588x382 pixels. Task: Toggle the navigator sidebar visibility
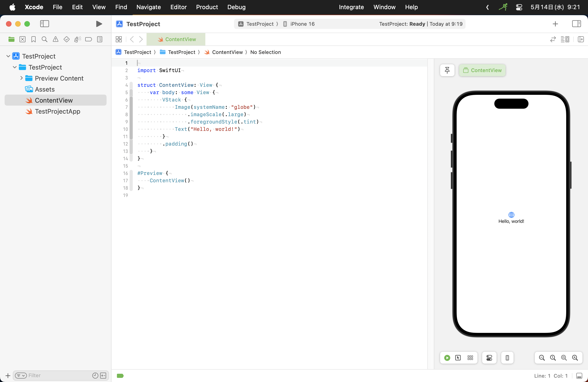pos(45,24)
